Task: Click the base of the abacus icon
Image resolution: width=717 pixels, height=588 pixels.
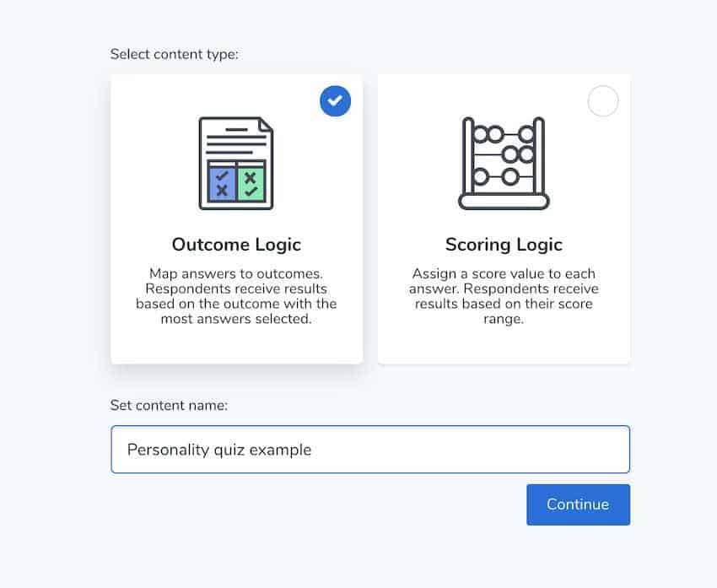Action: pos(504,202)
